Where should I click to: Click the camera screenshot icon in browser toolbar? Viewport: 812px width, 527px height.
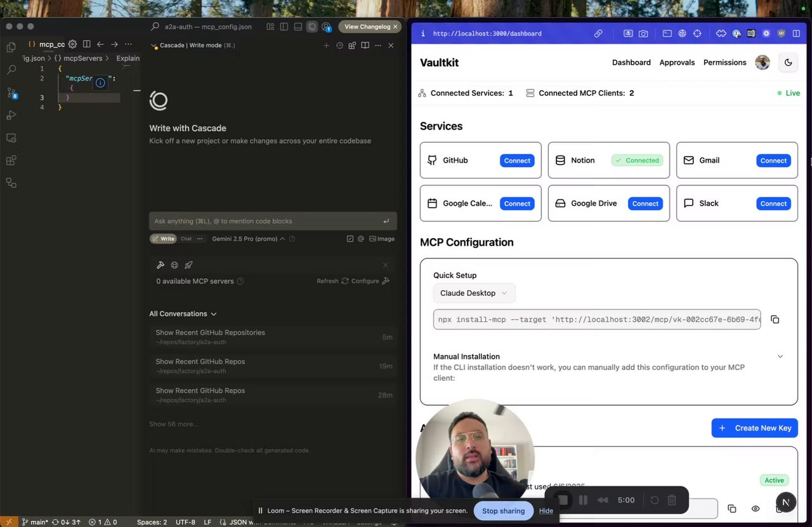tap(643, 34)
